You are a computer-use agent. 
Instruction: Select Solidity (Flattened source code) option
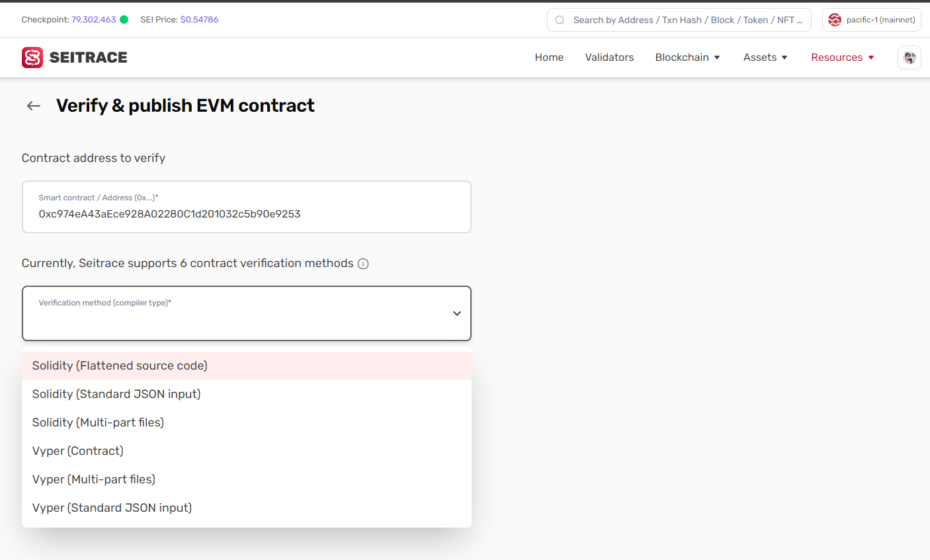(119, 365)
